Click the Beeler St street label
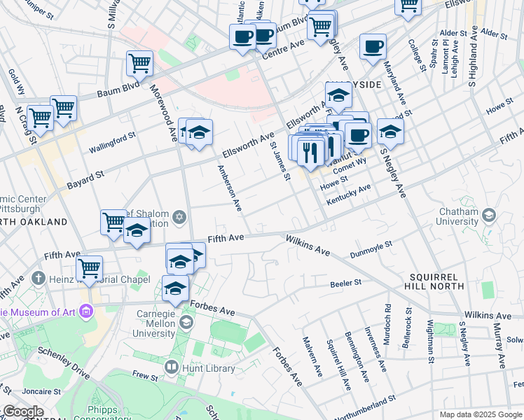This screenshot has width=524, height=420. (346, 283)
